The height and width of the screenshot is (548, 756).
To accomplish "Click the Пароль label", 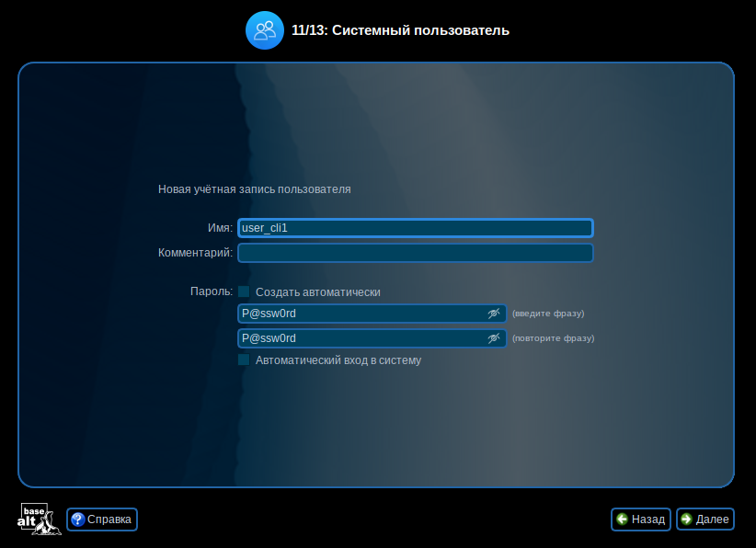I will click(x=211, y=291).
